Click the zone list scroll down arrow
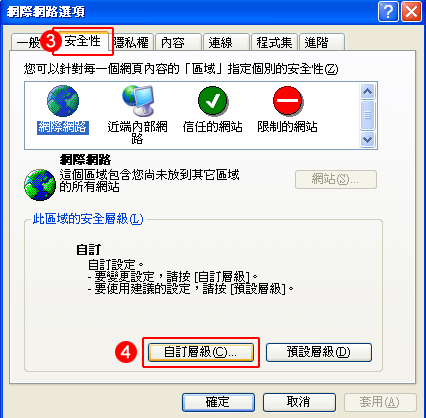This screenshot has width=426, height=418. (x=367, y=139)
